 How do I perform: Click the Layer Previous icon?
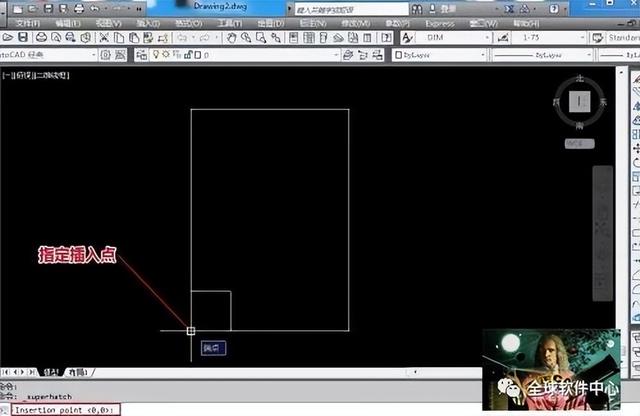pyautogui.click(x=363, y=55)
